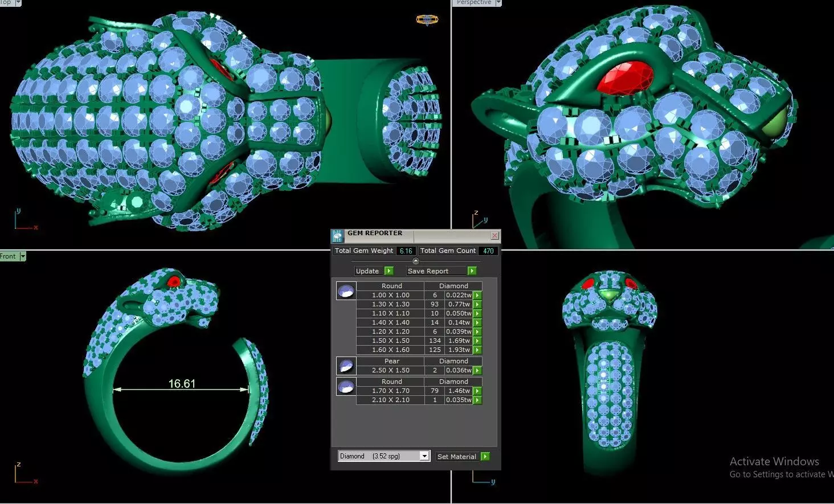This screenshot has height=504, width=834.
Task: Open the Perspective viewport dropdown arrow
Action: (498, 3)
